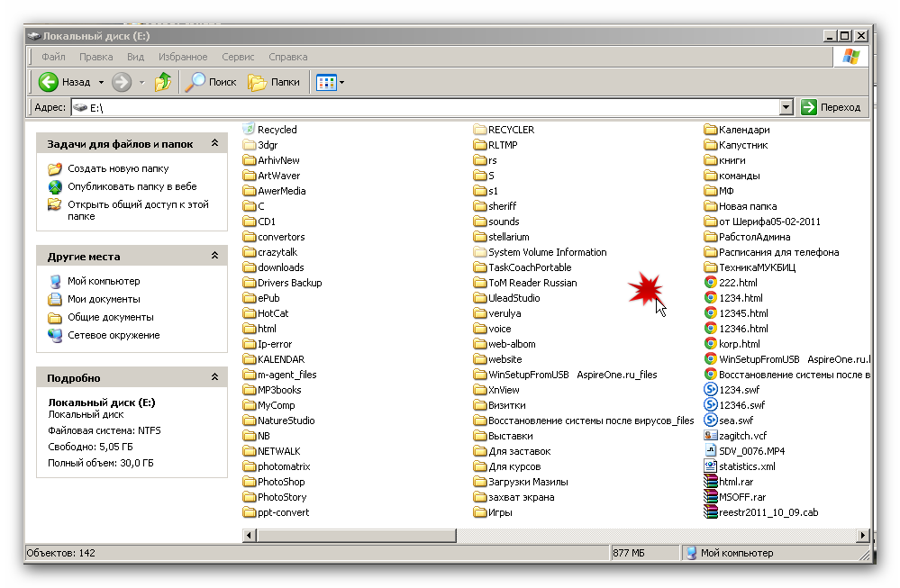Screen dimensions: 900x588
Task: Open Мой компьютер from Другие места
Action: 104,281
